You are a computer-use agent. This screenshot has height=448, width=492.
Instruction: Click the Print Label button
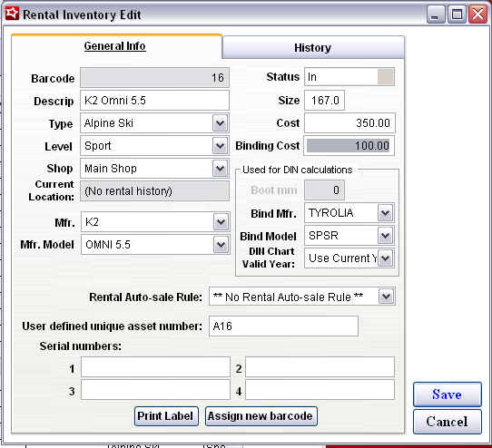(x=166, y=416)
